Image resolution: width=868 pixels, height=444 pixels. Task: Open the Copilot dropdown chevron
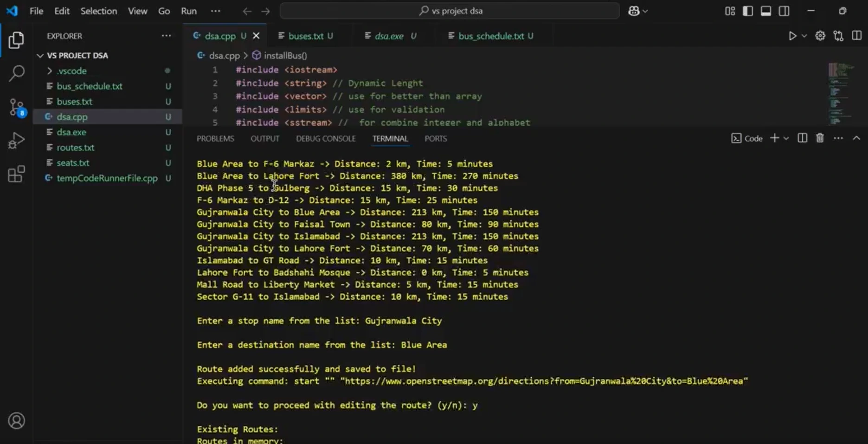point(645,11)
